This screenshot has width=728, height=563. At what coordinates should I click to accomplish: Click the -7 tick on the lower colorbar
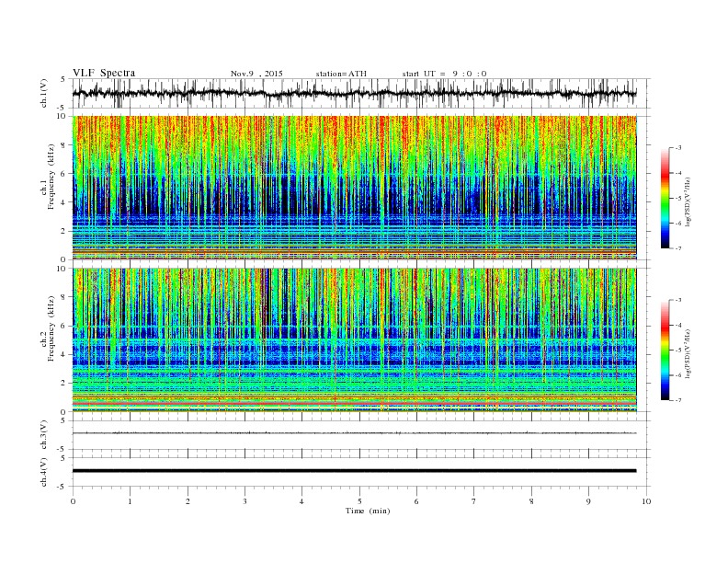coord(677,400)
